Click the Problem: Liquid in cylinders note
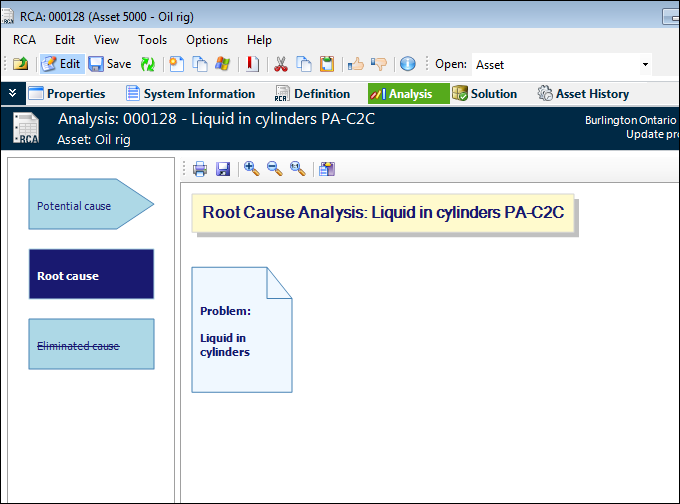 point(242,330)
